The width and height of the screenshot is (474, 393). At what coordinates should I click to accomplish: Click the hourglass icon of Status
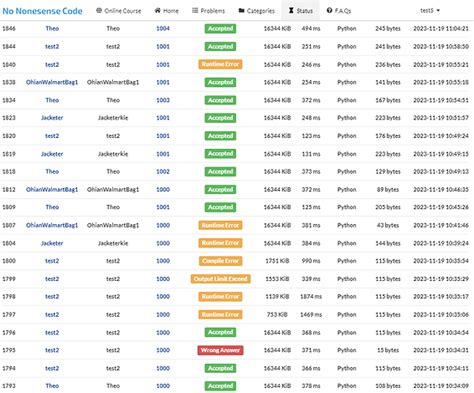[x=291, y=11]
